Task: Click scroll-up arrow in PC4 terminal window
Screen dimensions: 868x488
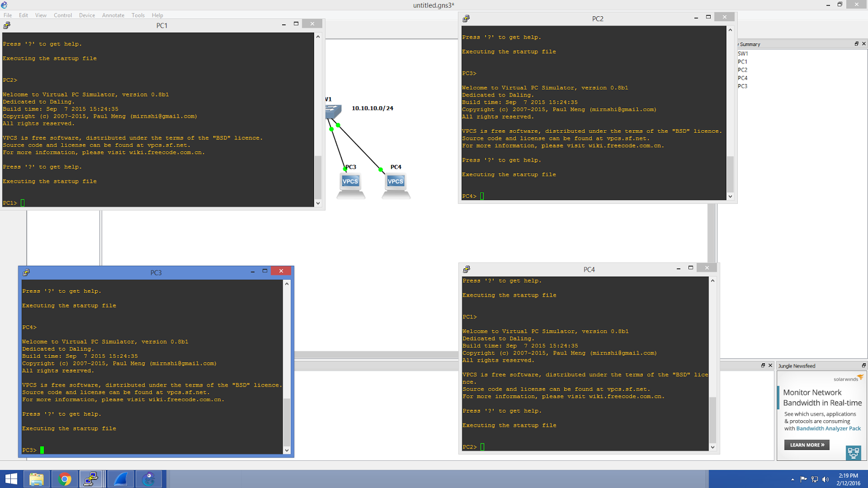Action: click(713, 280)
